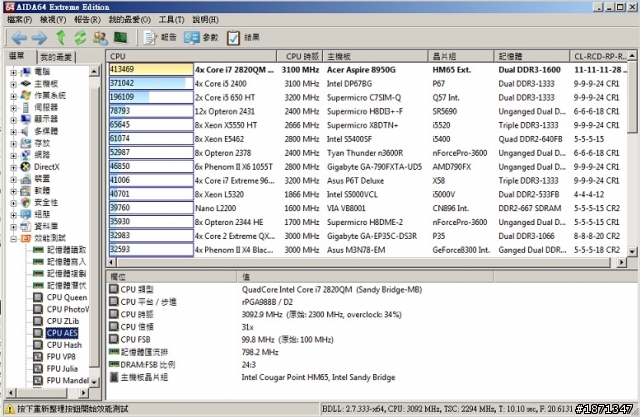Click the third memory benchmark chip icon

[38, 273]
